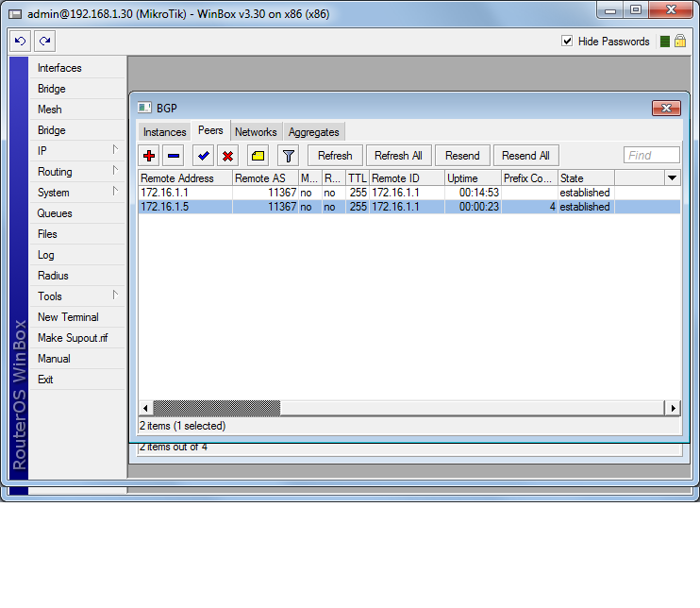Click the blue minus Remove peer icon
Image resolution: width=700 pixels, height=608 pixels.
174,156
